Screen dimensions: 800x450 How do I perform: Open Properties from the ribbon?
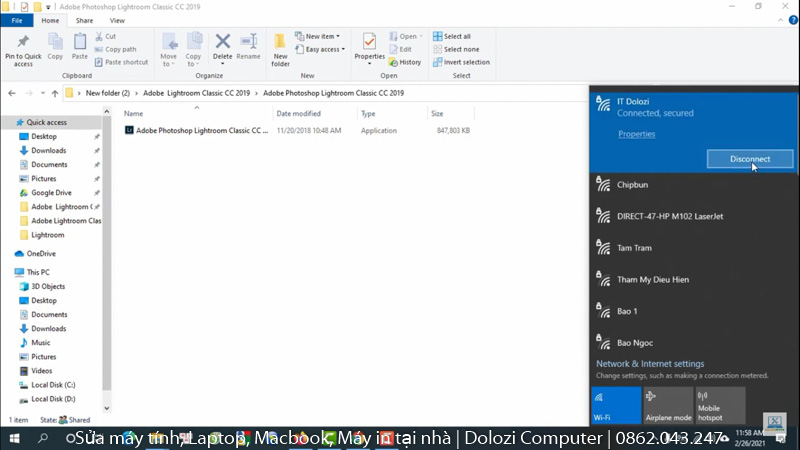369,45
